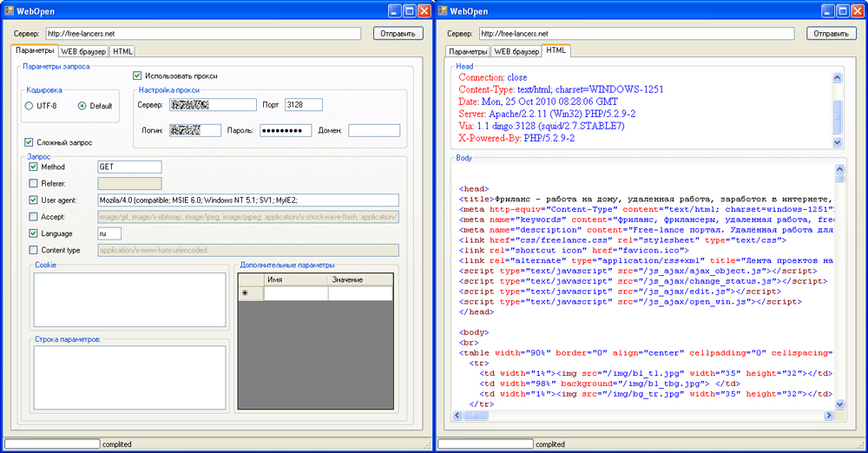Click the User agent text field

click(247, 200)
